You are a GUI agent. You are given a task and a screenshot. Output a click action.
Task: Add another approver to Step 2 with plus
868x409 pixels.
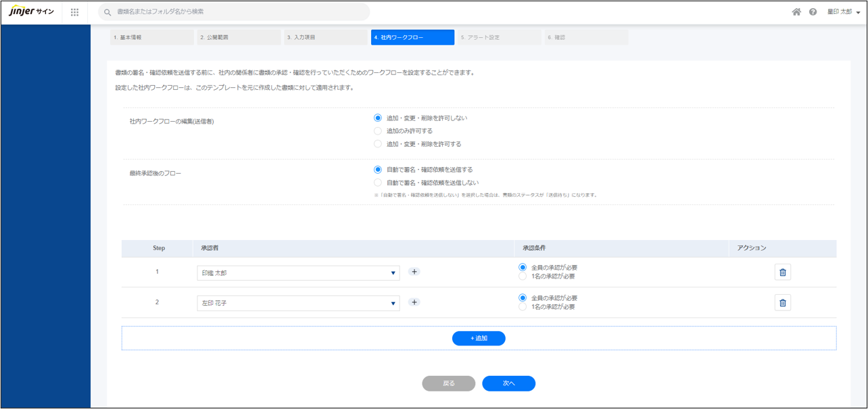(x=414, y=302)
